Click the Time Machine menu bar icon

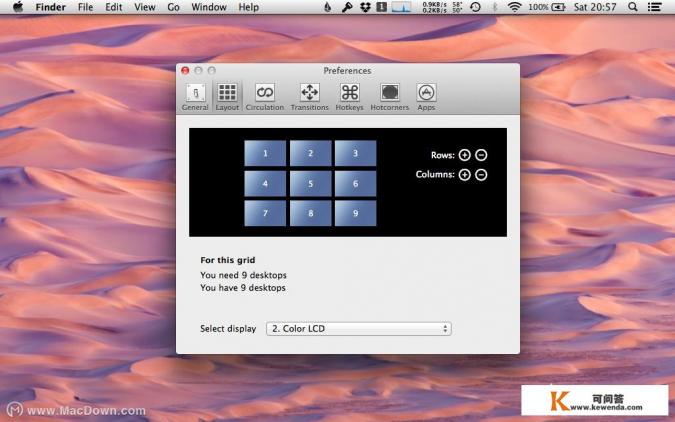click(x=475, y=7)
